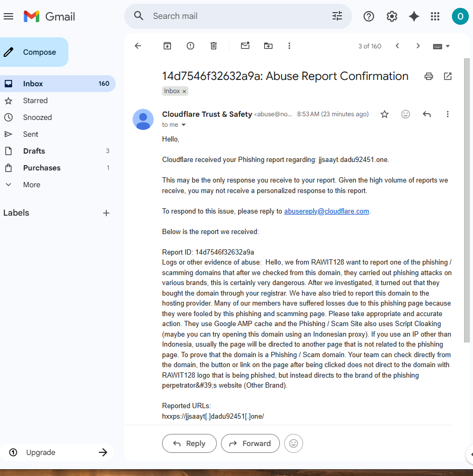Image resolution: width=473 pixels, height=476 pixels.
Task: Mark email as unread
Action: [x=245, y=46]
